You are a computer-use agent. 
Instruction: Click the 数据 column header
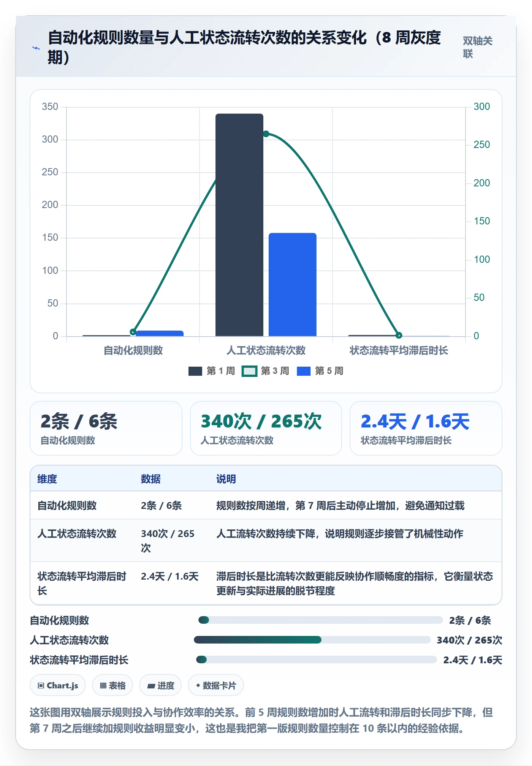tap(151, 479)
